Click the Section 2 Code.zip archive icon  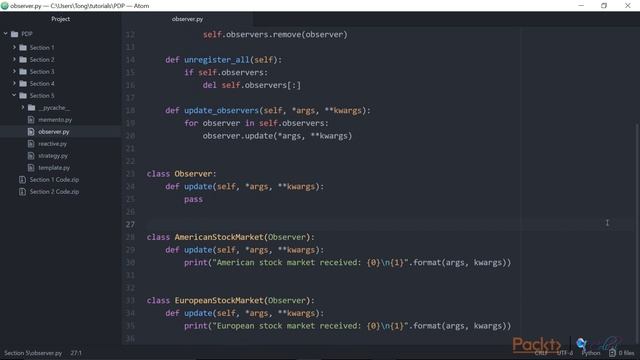(x=22, y=191)
